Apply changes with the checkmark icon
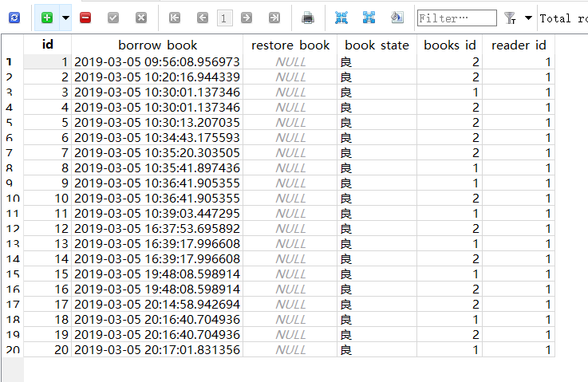588x382 pixels. pos(113,18)
